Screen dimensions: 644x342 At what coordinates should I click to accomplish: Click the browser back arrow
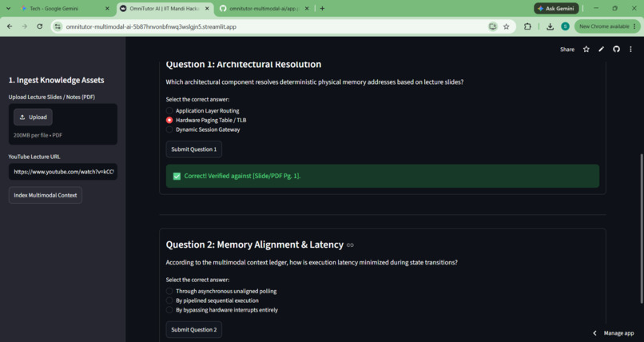click(x=10, y=26)
